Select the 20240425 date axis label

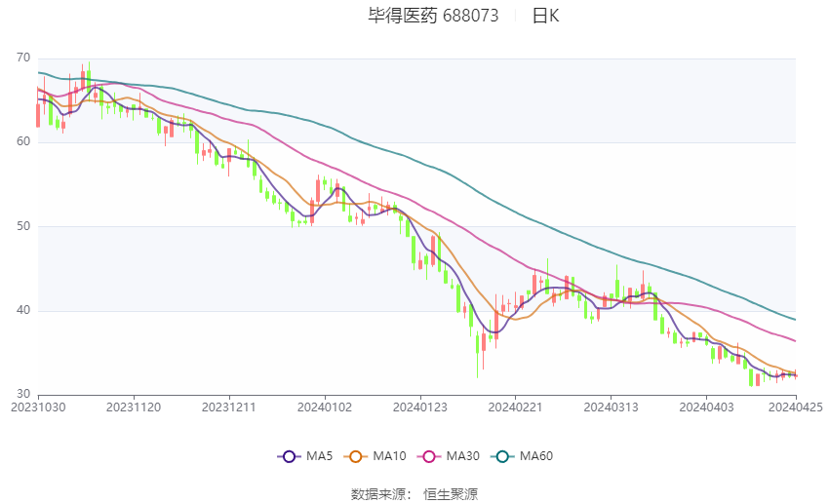(x=796, y=407)
